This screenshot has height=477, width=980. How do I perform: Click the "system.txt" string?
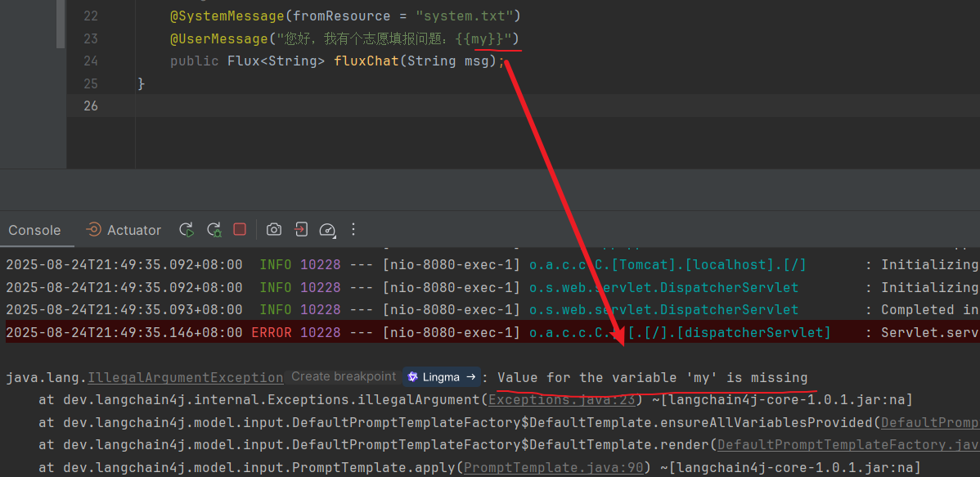coord(463,16)
